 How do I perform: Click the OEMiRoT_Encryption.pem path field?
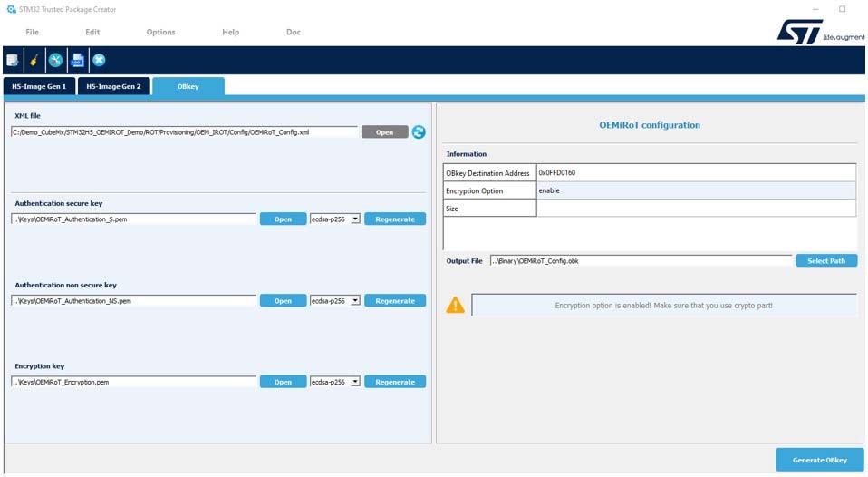point(133,382)
